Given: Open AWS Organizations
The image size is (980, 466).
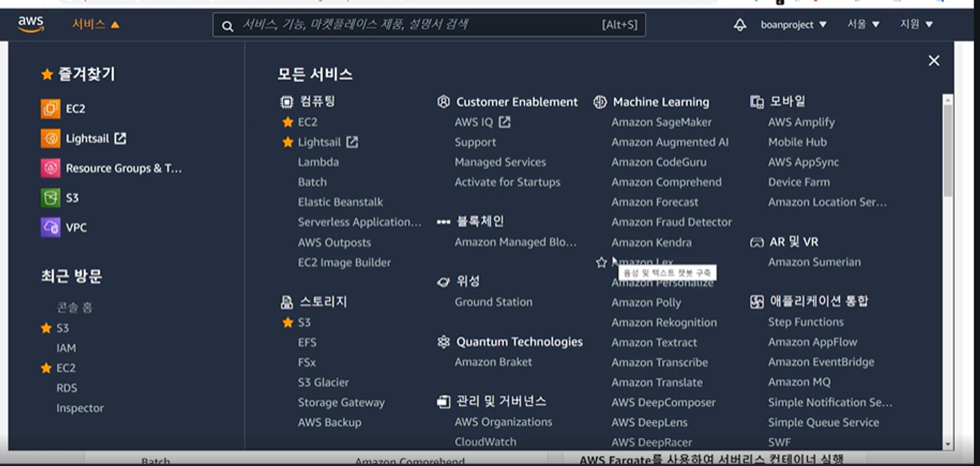Looking at the screenshot, I should [x=503, y=422].
